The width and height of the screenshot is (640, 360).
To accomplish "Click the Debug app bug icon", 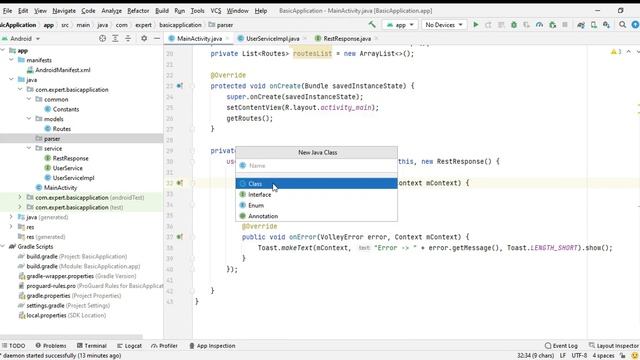I will pos(514,25).
